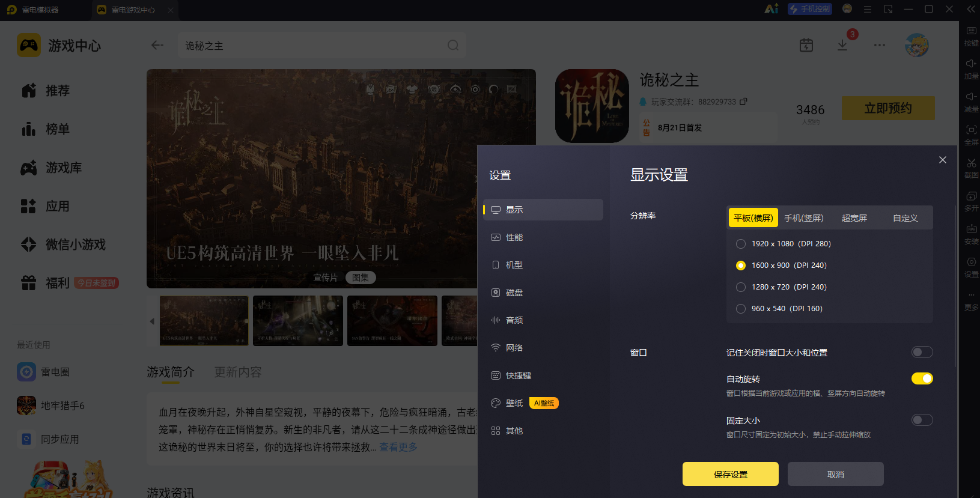Open 按键 keyboard mapping in right toolbar
This screenshot has width=980, height=498.
coord(971,36)
